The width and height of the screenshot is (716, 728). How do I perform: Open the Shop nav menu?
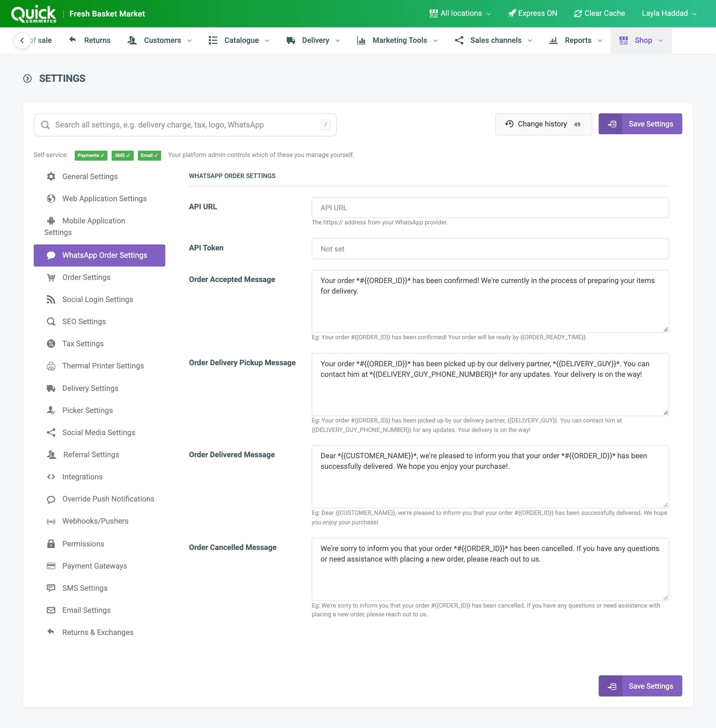click(x=641, y=40)
